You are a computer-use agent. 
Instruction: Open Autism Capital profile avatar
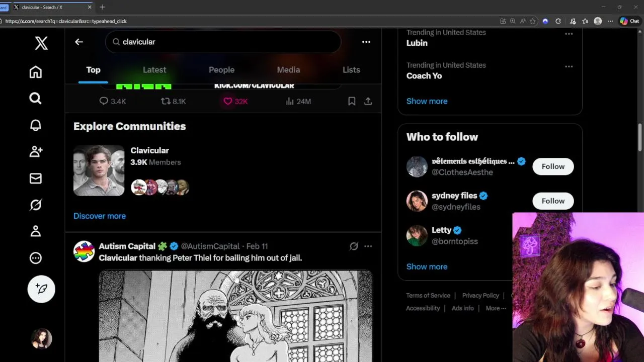pos(84,251)
